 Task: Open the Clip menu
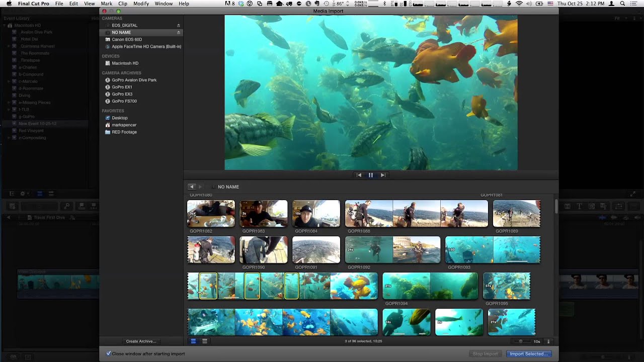123,4
